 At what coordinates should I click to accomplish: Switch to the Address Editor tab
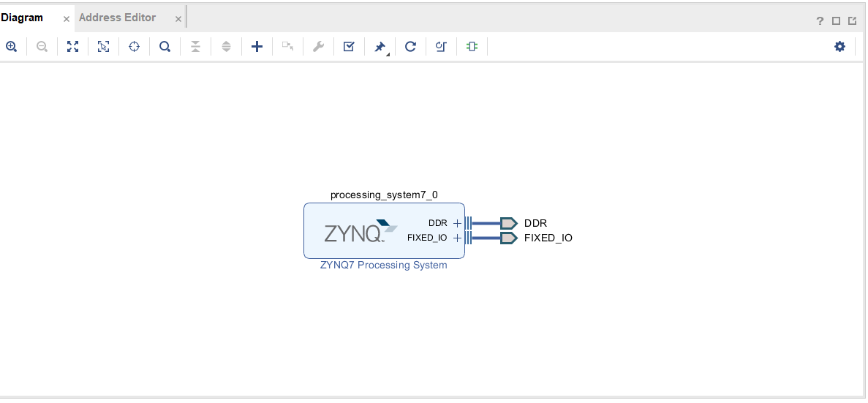117,18
